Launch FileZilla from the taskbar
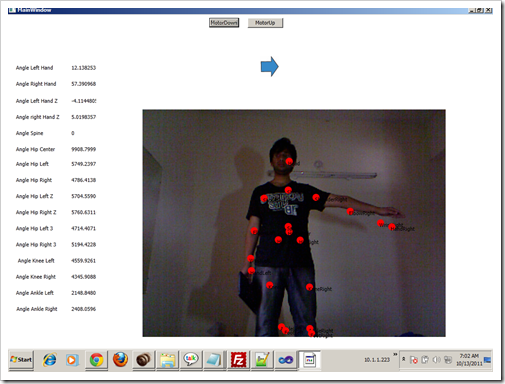Image resolution: width=505 pixels, height=384 pixels. (239, 360)
